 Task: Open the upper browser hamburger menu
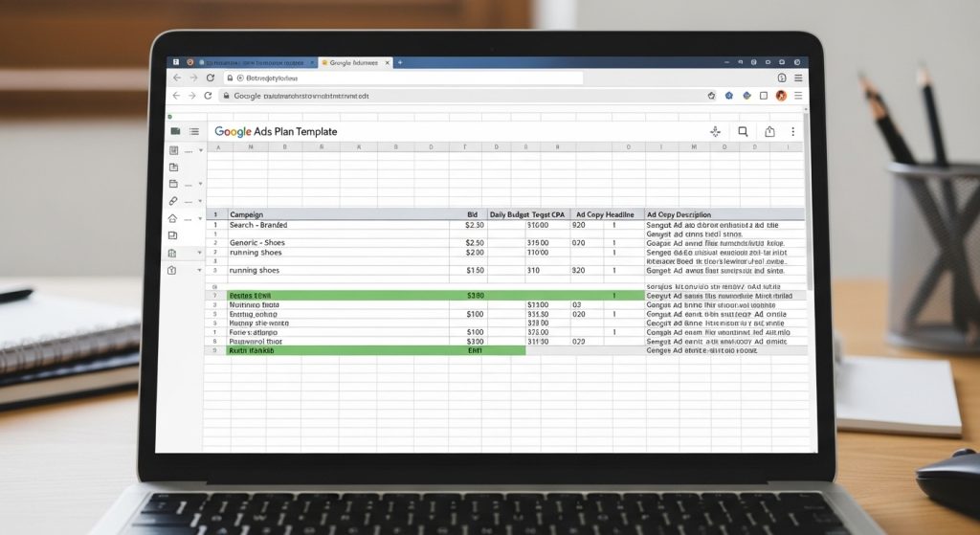click(x=798, y=78)
